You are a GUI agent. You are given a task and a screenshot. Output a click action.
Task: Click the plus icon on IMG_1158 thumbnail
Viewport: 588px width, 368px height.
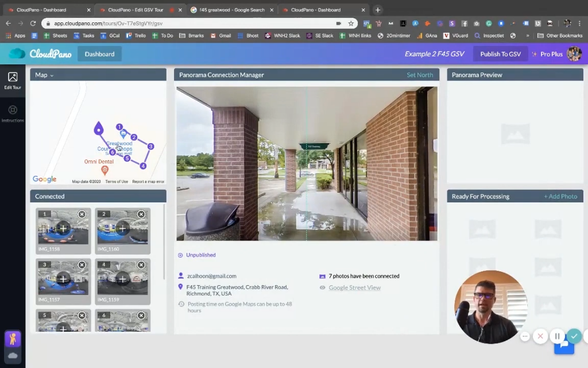[63, 229]
